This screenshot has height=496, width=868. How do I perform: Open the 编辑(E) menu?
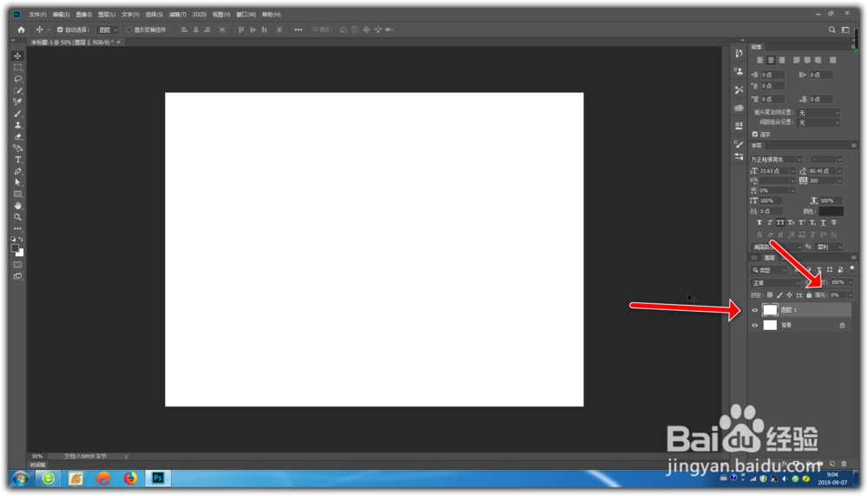pyautogui.click(x=61, y=15)
